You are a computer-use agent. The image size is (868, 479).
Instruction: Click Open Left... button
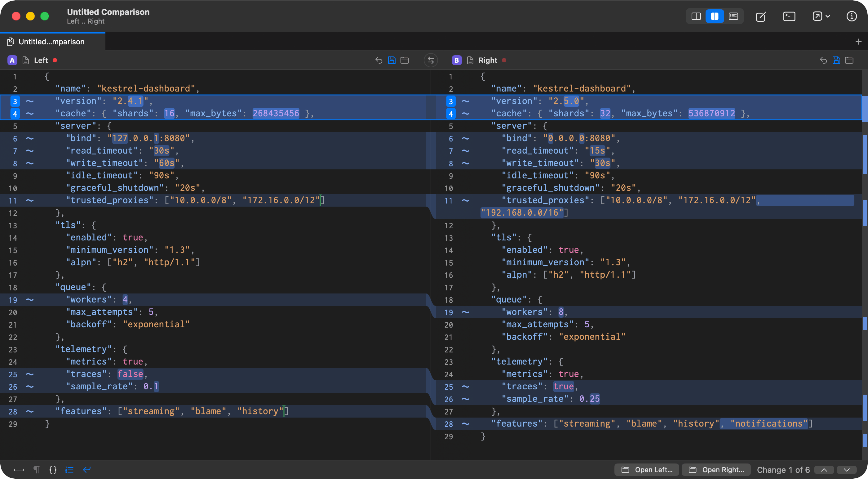click(x=647, y=470)
